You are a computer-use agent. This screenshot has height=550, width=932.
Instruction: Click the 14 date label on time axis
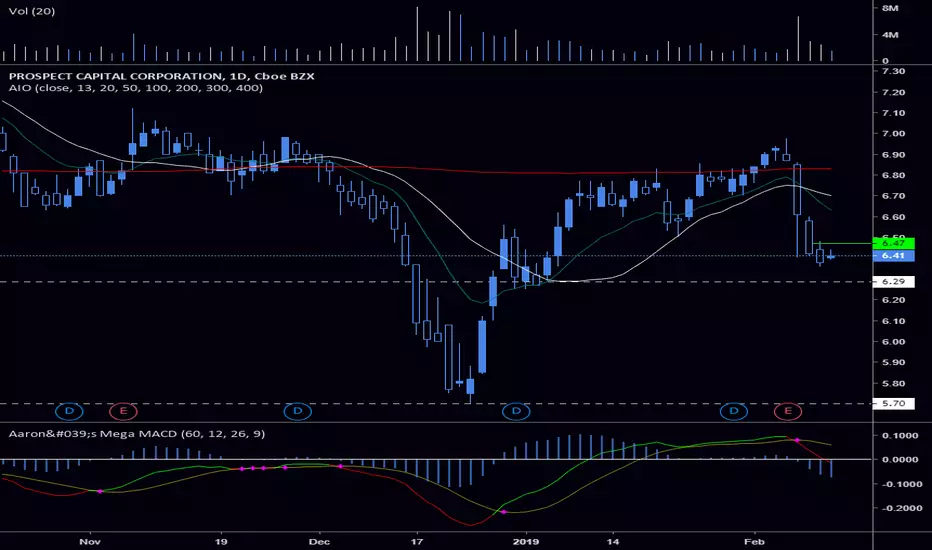(x=613, y=541)
